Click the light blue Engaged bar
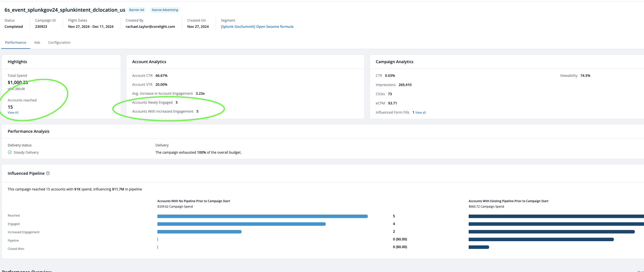This screenshot has width=644, height=272. (x=242, y=224)
